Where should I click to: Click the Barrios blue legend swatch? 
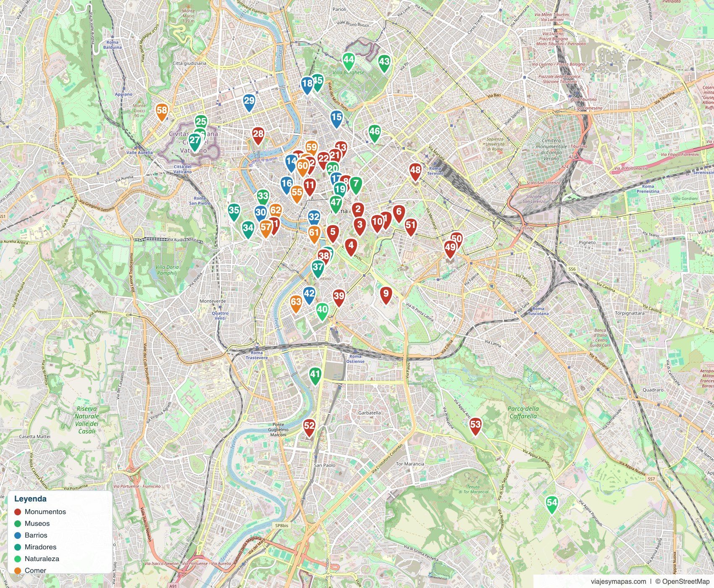coord(18,535)
